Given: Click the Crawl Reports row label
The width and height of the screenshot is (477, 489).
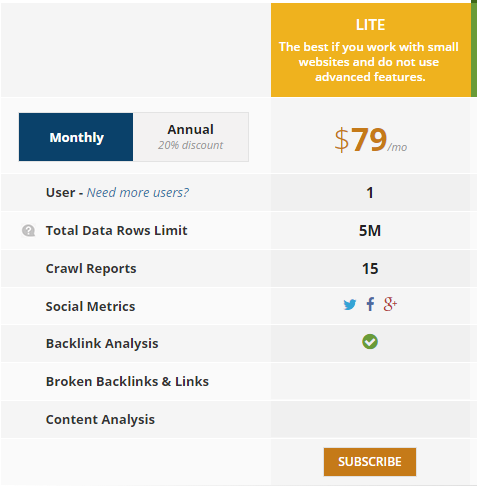Looking at the screenshot, I should tap(91, 269).
